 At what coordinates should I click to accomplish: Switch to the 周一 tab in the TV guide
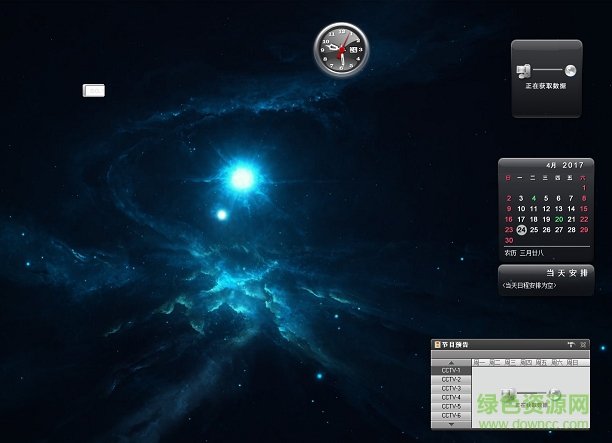[479, 363]
